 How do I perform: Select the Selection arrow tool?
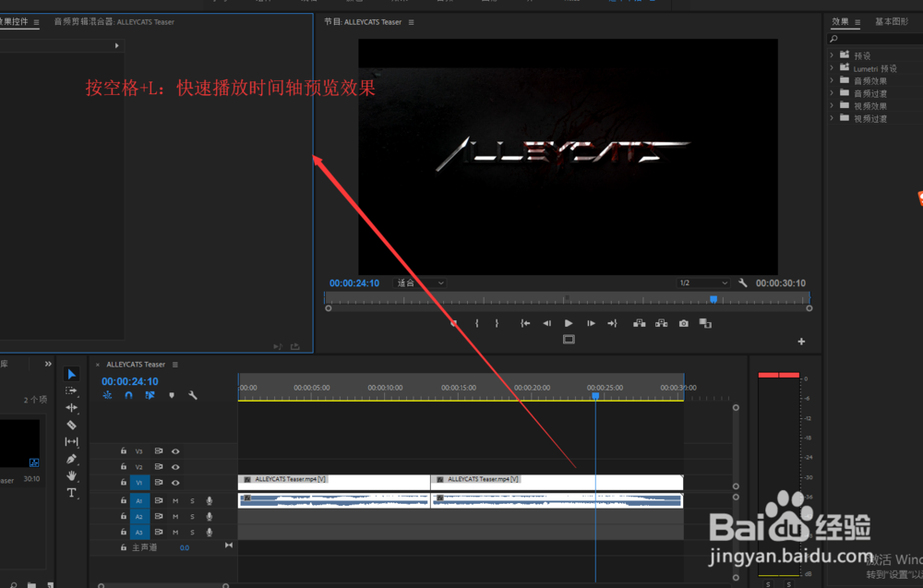(x=71, y=375)
